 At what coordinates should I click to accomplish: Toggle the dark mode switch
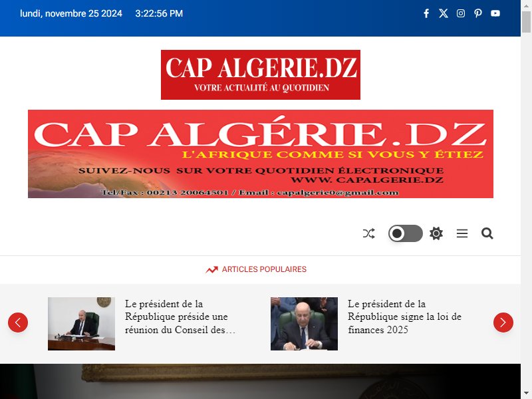tap(406, 233)
